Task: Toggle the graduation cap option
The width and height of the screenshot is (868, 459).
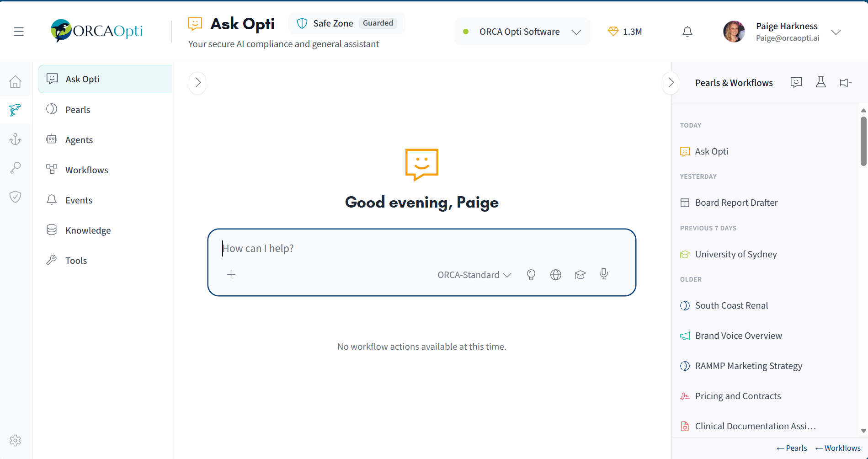Action: (580, 274)
